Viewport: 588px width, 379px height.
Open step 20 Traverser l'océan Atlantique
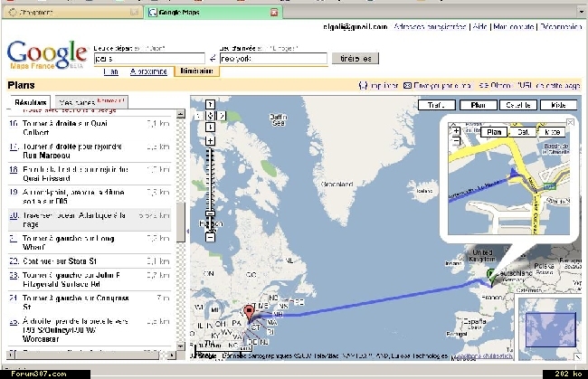pos(90,220)
